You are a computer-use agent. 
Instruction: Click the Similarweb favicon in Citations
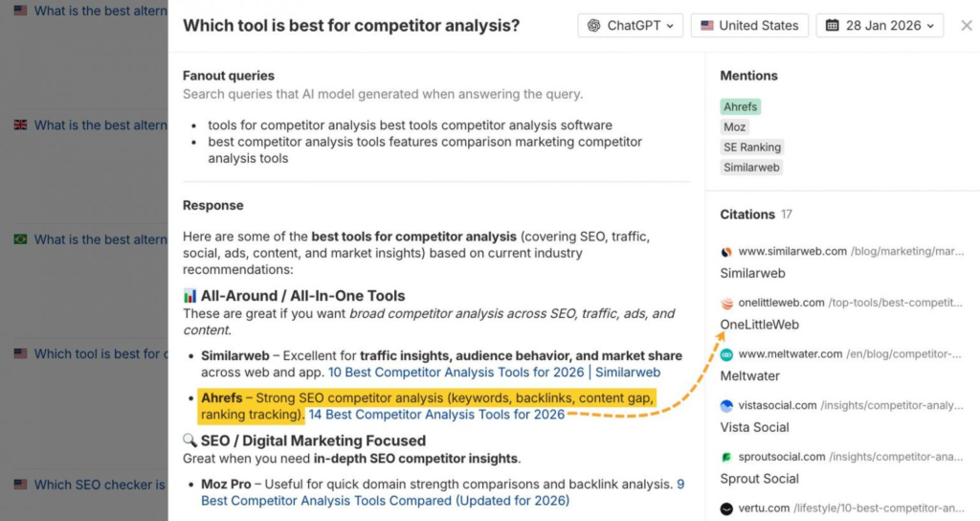(x=727, y=252)
